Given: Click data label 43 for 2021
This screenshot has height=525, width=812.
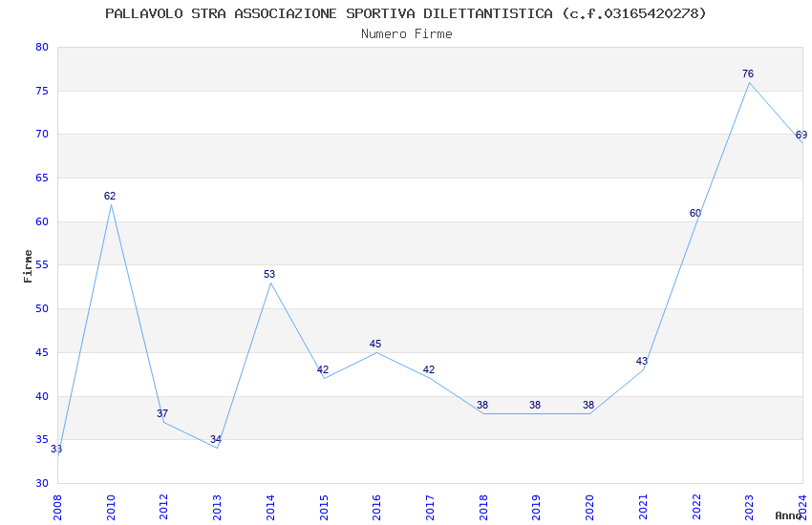Looking at the screenshot, I should coord(642,361).
